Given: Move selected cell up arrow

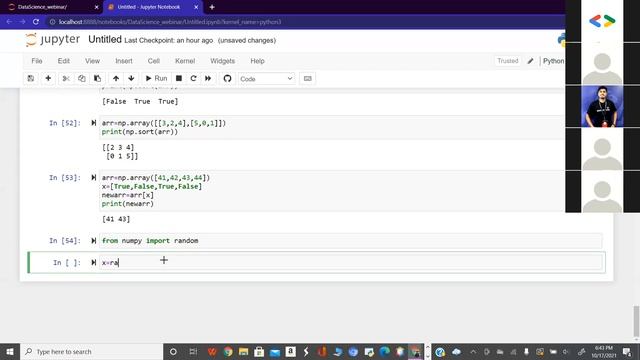Looking at the screenshot, I should click(116, 78).
